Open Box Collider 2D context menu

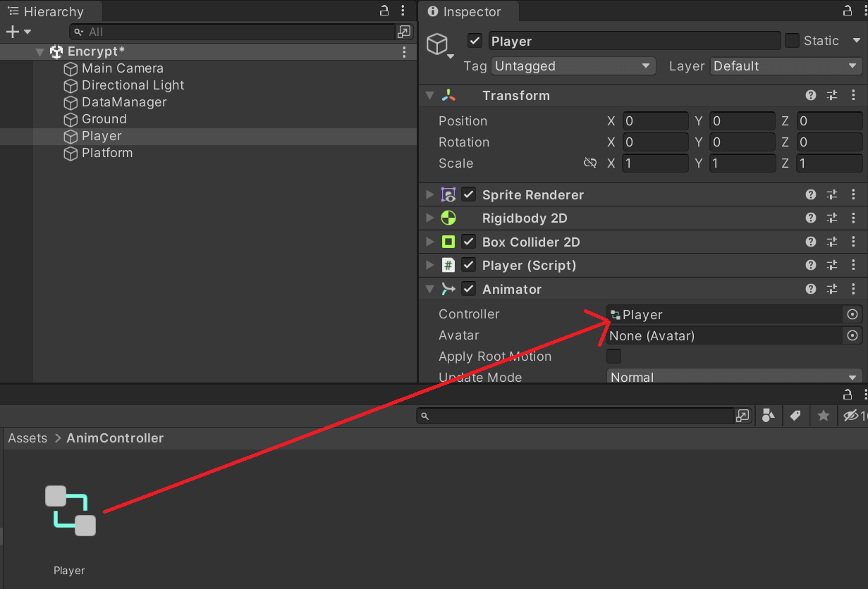coord(853,242)
